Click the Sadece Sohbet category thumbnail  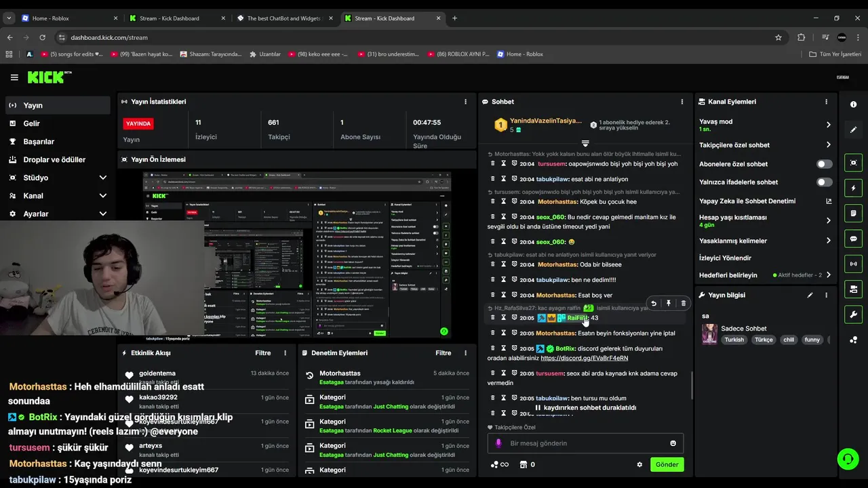709,334
